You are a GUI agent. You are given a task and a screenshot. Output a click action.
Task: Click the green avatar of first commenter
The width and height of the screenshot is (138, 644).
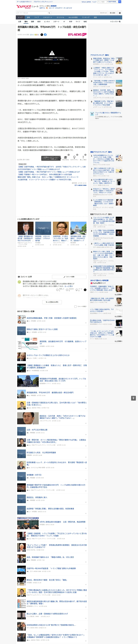pos(19,282)
